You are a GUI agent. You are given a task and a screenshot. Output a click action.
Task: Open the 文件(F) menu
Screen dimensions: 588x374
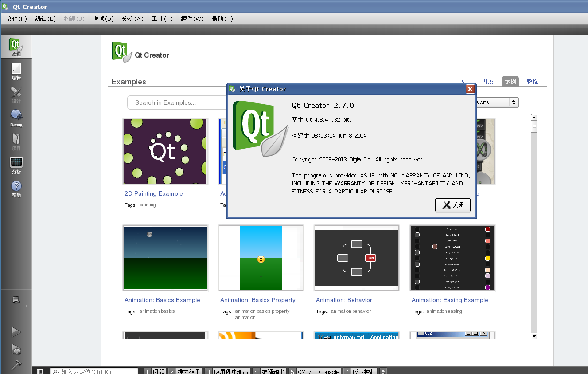[x=17, y=19]
